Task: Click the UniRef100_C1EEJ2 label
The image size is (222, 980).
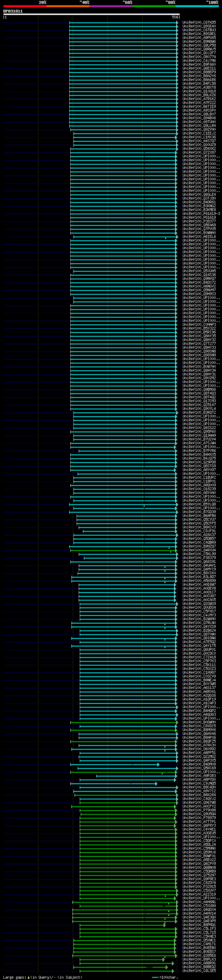Action: coord(199,133)
